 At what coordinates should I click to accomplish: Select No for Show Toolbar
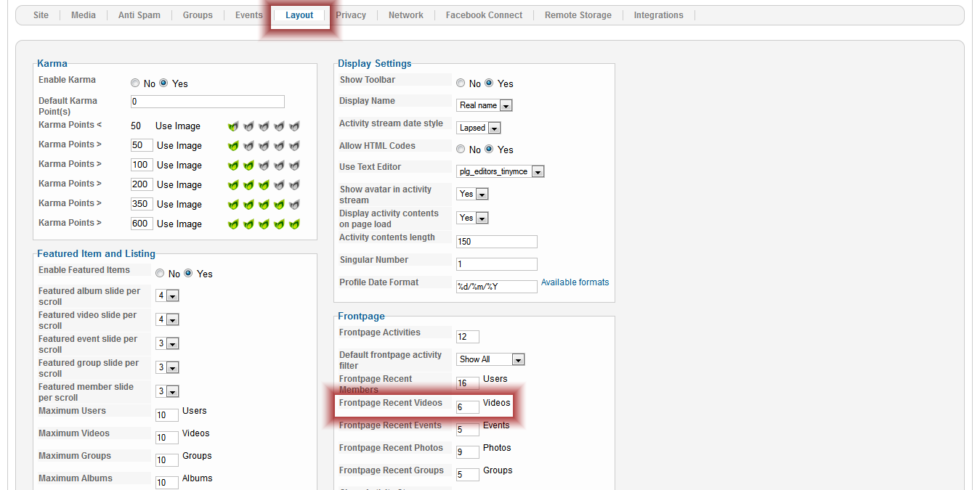pyautogui.click(x=461, y=83)
